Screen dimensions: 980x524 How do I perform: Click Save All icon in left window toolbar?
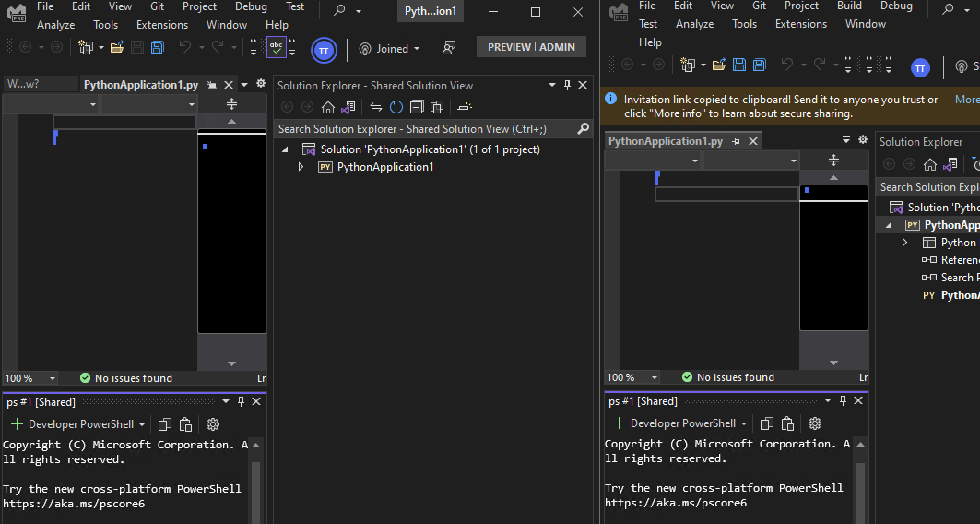tap(158, 48)
